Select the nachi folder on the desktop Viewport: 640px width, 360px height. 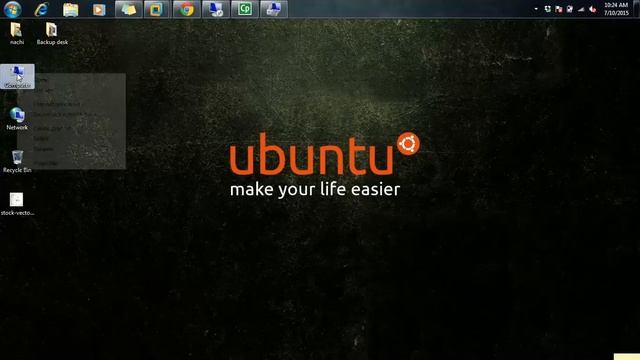(17, 33)
